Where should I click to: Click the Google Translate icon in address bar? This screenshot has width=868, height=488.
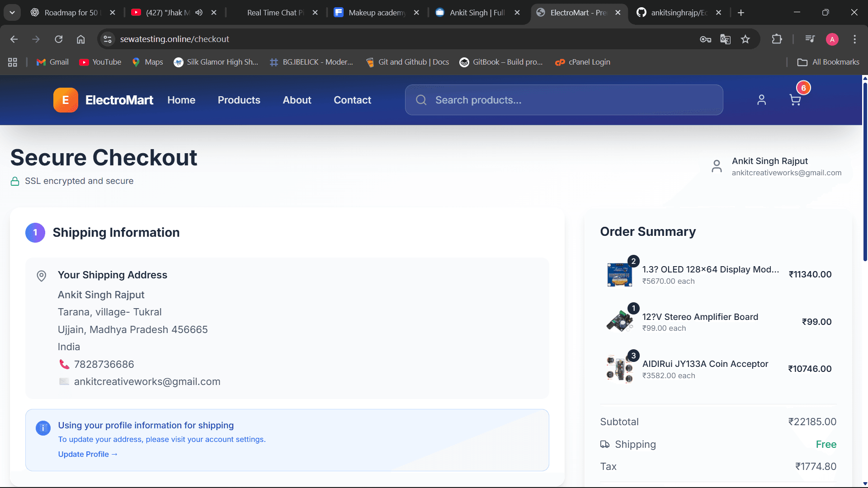click(x=725, y=39)
